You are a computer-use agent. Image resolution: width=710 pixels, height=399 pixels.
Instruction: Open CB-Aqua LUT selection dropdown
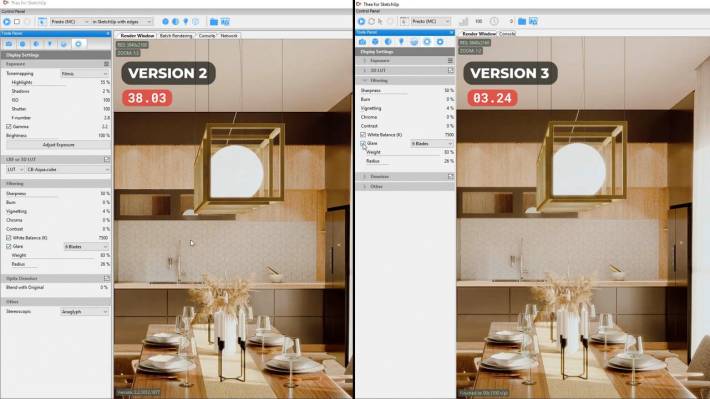[x=68, y=169]
